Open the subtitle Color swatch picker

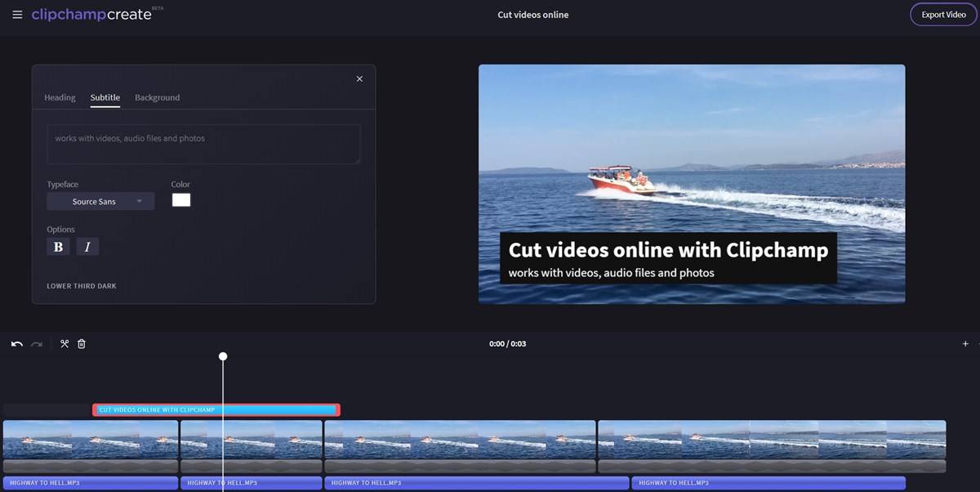pos(181,199)
